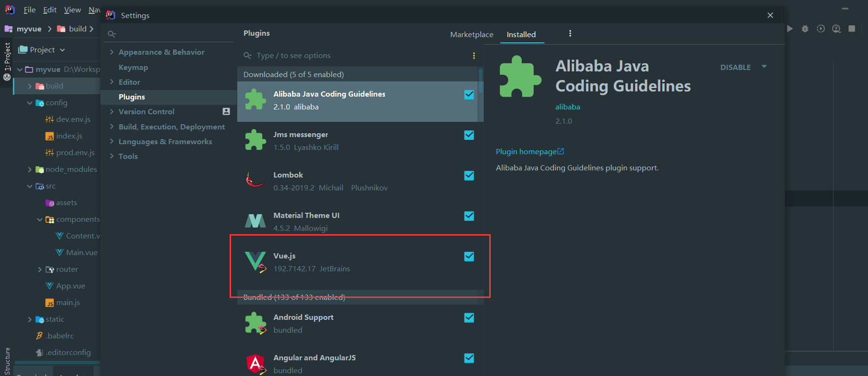Click Run with Coverage icon in toolbar

point(820,29)
